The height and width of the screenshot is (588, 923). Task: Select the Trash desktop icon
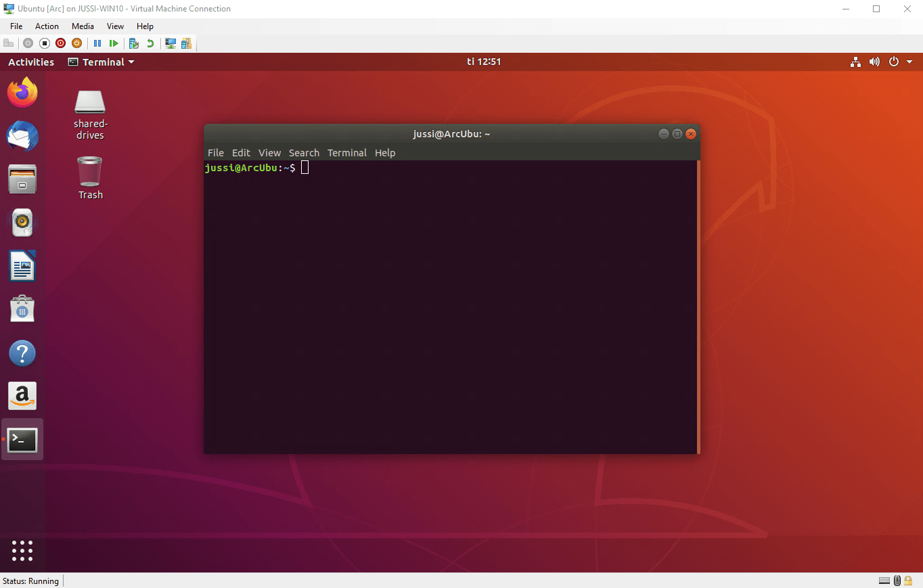point(90,178)
